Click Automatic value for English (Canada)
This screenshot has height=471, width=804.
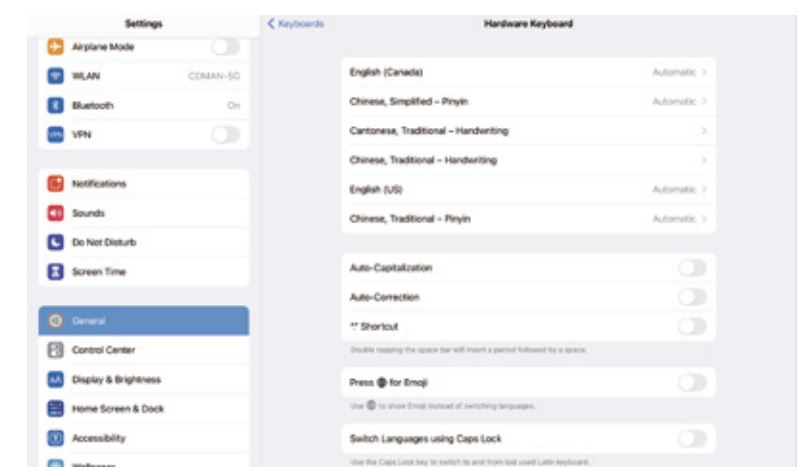[674, 72]
